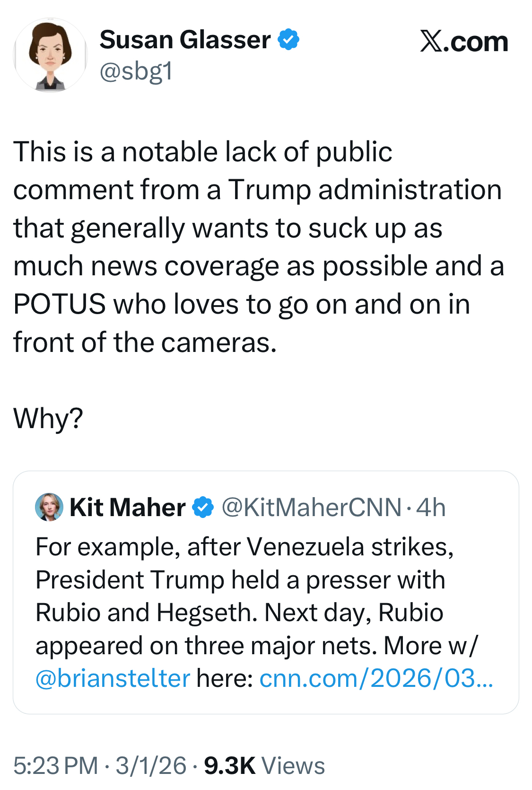Click the blue verified badge beside Susan Glasser

point(288,39)
